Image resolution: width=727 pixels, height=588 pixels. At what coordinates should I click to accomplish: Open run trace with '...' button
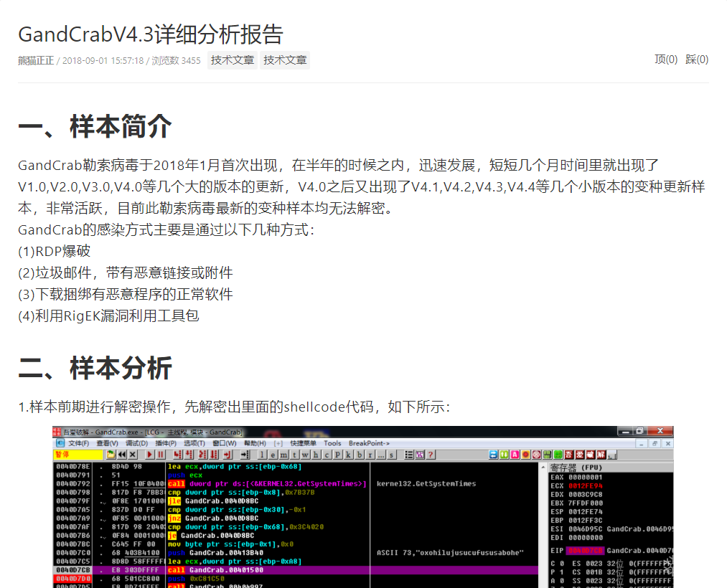(x=380, y=455)
